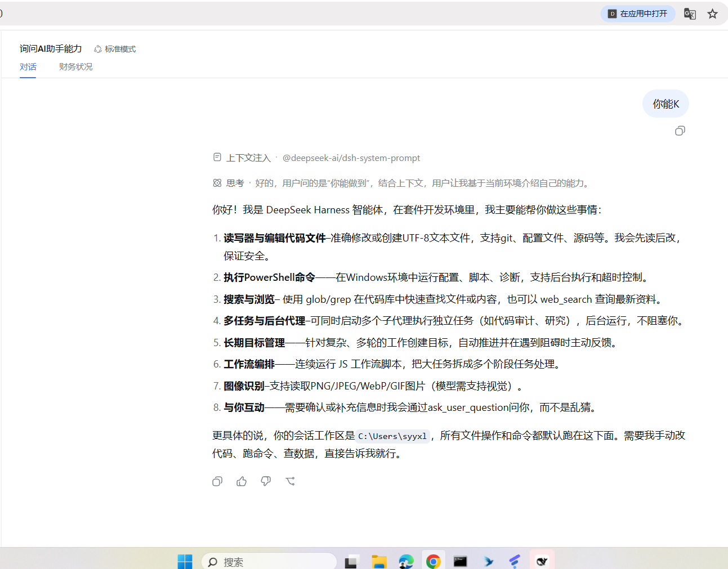This screenshot has height=569, width=728.
Task: Copy the assistant's response text
Action: coord(217,481)
